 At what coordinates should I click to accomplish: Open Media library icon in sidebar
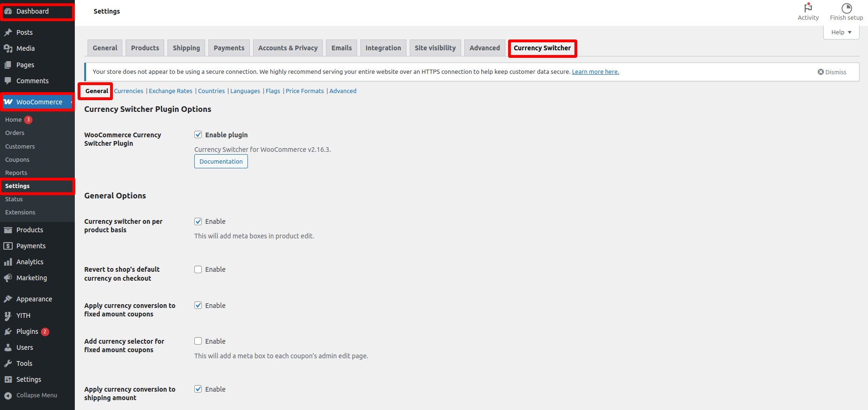coord(8,48)
